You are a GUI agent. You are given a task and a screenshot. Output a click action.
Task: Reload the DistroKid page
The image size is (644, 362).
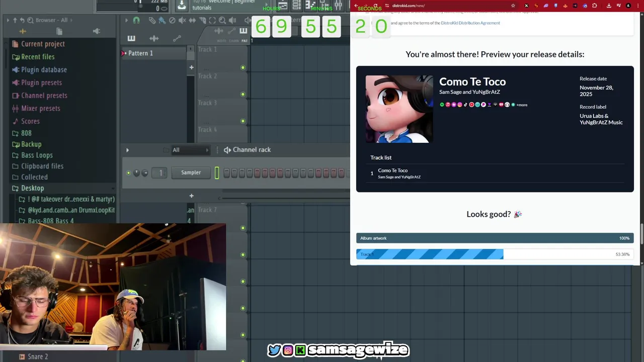point(375,6)
